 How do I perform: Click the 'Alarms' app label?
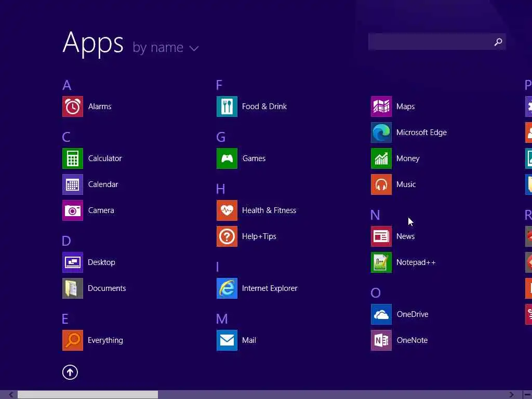[100, 107]
